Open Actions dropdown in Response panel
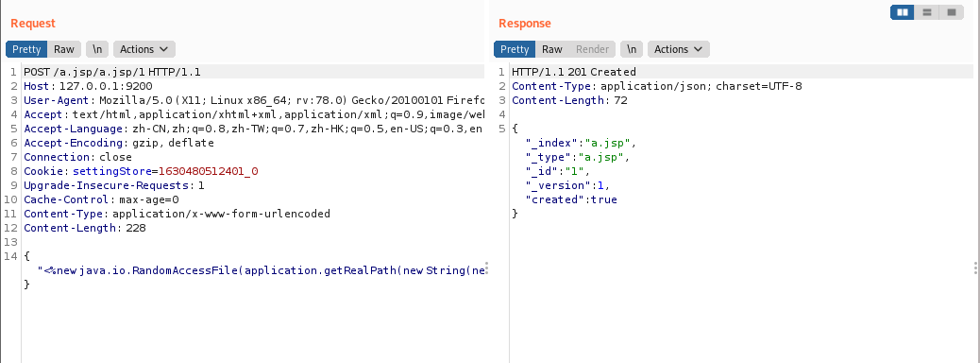This screenshot has height=363, width=980. (679, 49)
